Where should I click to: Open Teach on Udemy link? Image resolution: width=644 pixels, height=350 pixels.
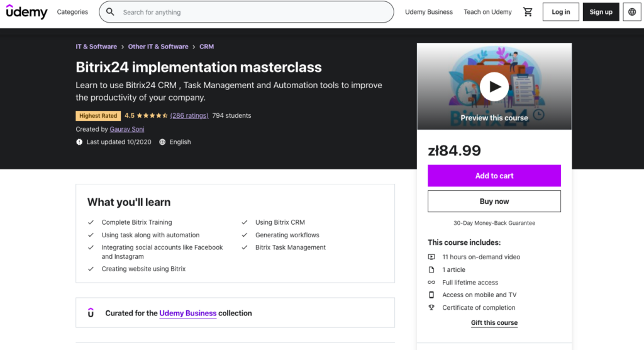(x=487, y=12)
